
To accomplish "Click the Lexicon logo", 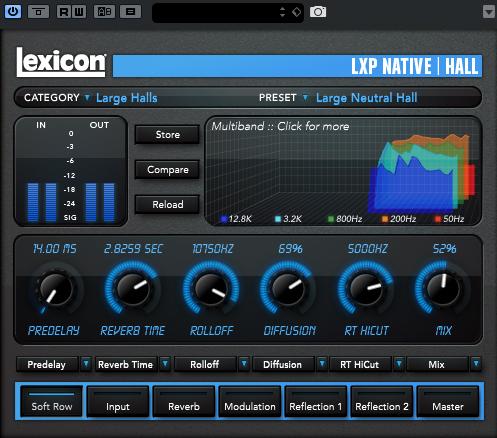I will pyautogui.click(x=61, y=62).
